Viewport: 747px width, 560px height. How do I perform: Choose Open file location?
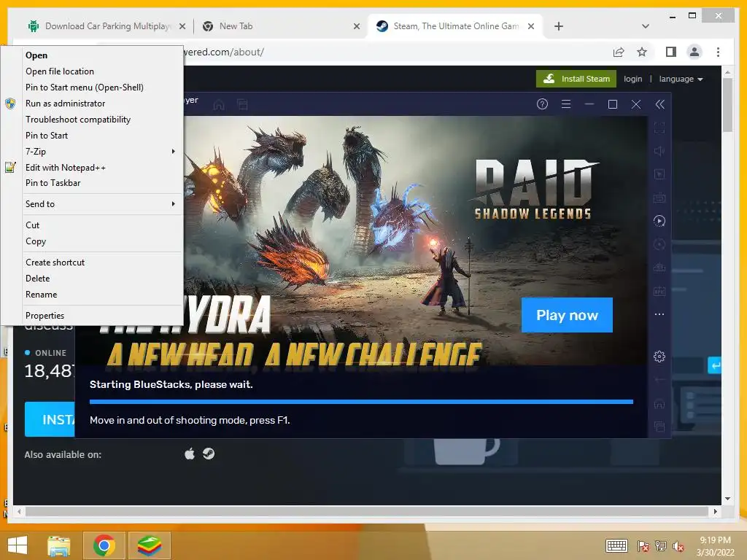tap(102, 71)
